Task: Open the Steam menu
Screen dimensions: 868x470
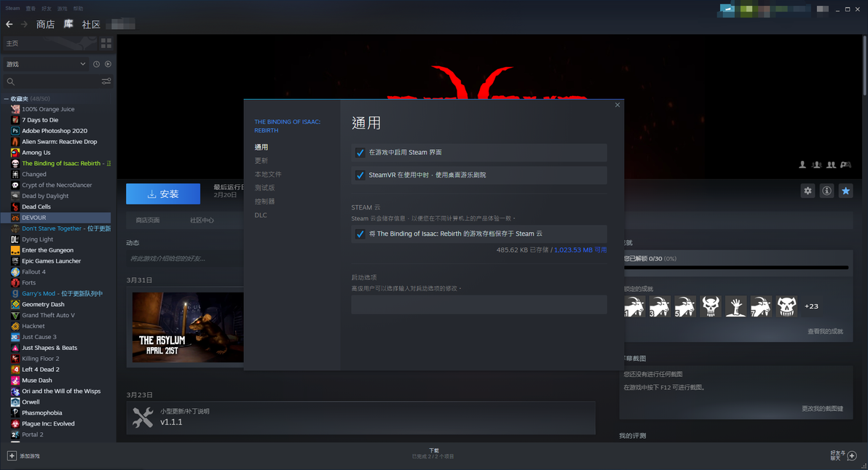Action: pos(12,8)
